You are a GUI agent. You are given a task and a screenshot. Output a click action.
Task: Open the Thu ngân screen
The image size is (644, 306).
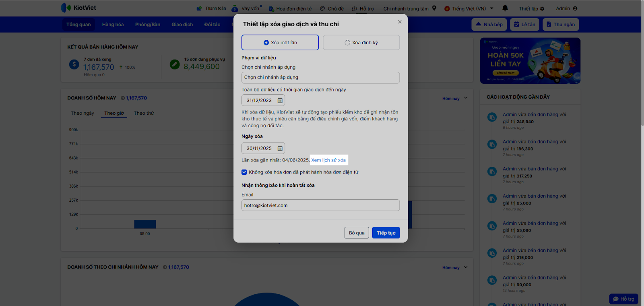561,25
